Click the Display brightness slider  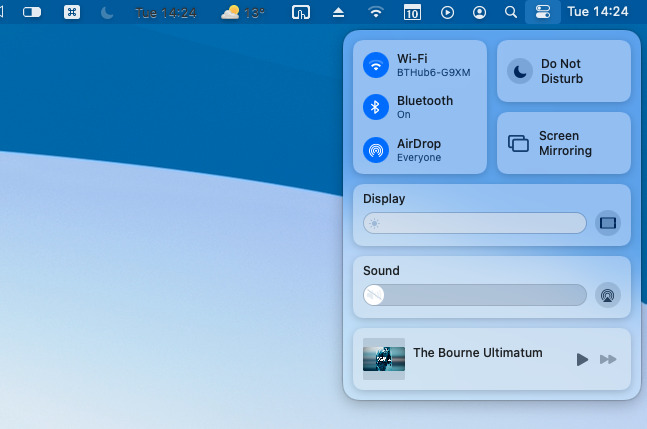475,223
